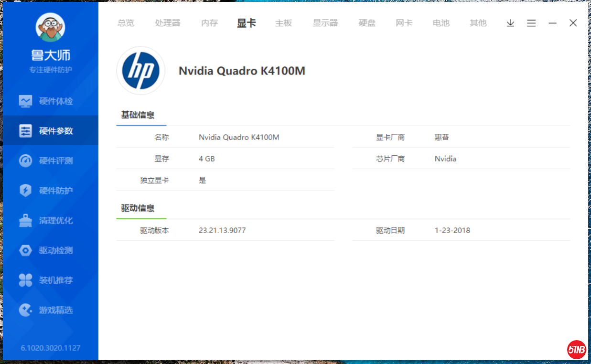Open 清理优化 in the sidebar
The width and height of the screenshot is (591, 364).
click(x=51, y=221)
